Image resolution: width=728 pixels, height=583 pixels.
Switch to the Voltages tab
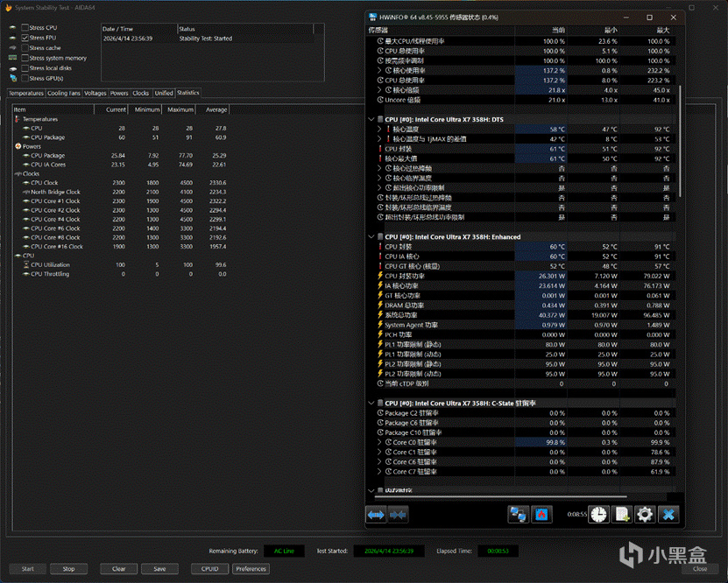pyautogui.click(x=95, y=93)
